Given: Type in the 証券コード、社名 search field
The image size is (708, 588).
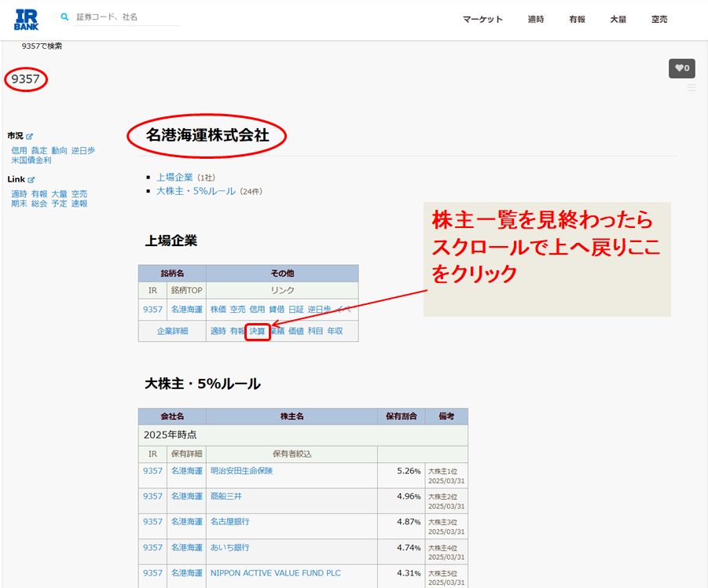Looking at the screenshot, I should [126, 17].
